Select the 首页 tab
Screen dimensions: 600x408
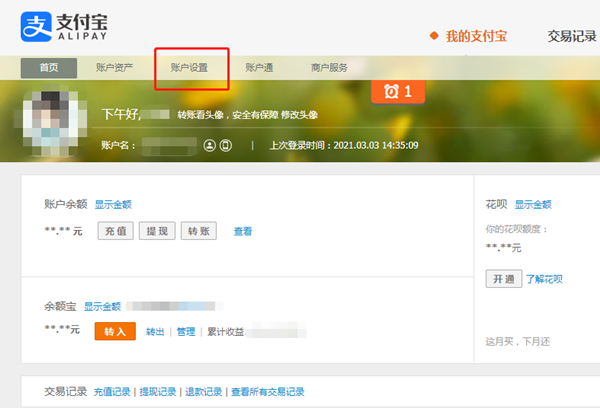[49, 68]
